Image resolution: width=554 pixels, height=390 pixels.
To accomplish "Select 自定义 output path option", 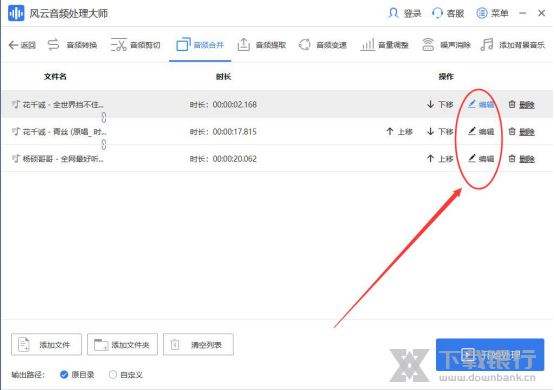I will [126, 375].
